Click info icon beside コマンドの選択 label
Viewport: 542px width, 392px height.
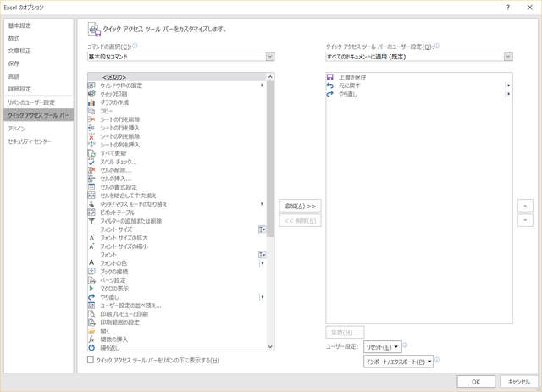(135, 46)
